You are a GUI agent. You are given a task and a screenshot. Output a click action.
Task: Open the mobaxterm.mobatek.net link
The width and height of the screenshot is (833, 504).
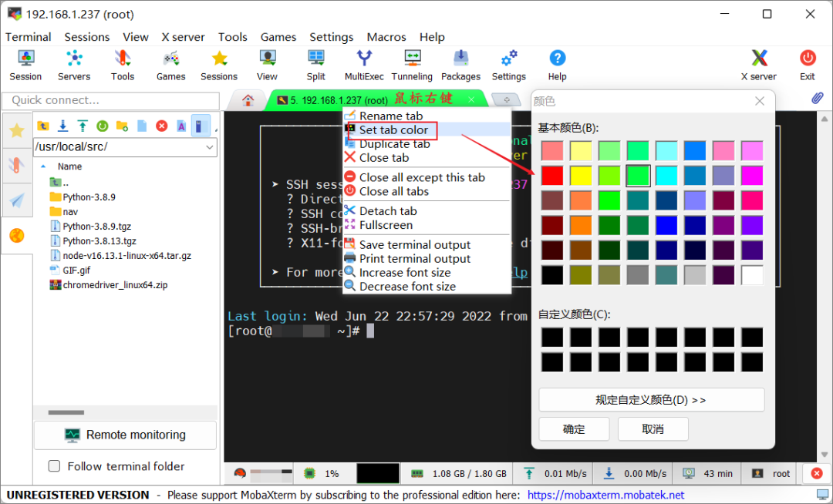point(605,495)
